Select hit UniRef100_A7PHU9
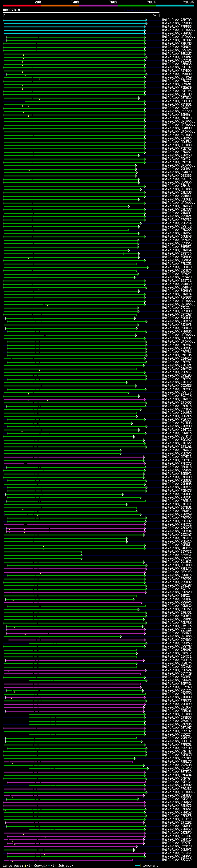Screen dimensions: 197x868 (x=177, y=697)
